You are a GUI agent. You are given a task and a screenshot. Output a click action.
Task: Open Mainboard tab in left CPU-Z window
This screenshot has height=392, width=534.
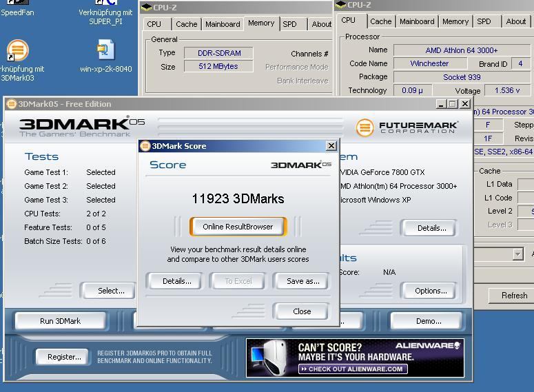(x=223, y=24)
